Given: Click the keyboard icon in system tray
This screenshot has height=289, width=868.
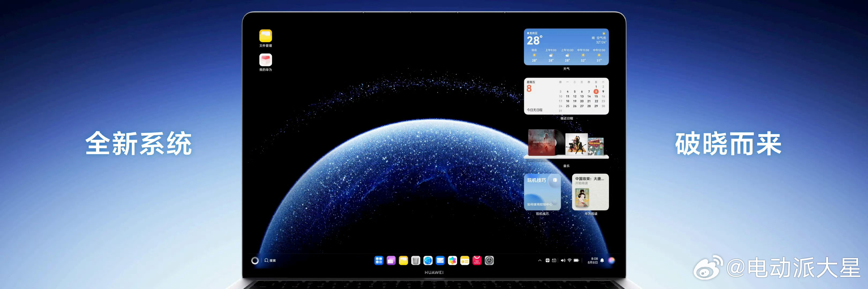Looking at the screenshot, I should 554,260.
